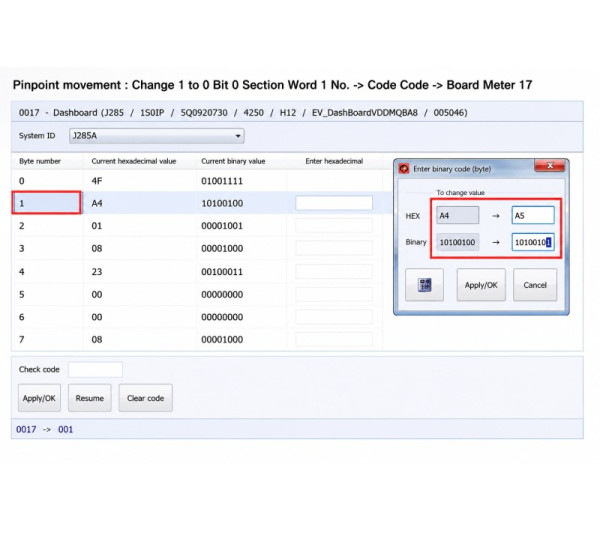This screenshot has width=600, height=533.
Task: Click Current binary value column header
Action: pyautogui.click(x=233, y=161)
